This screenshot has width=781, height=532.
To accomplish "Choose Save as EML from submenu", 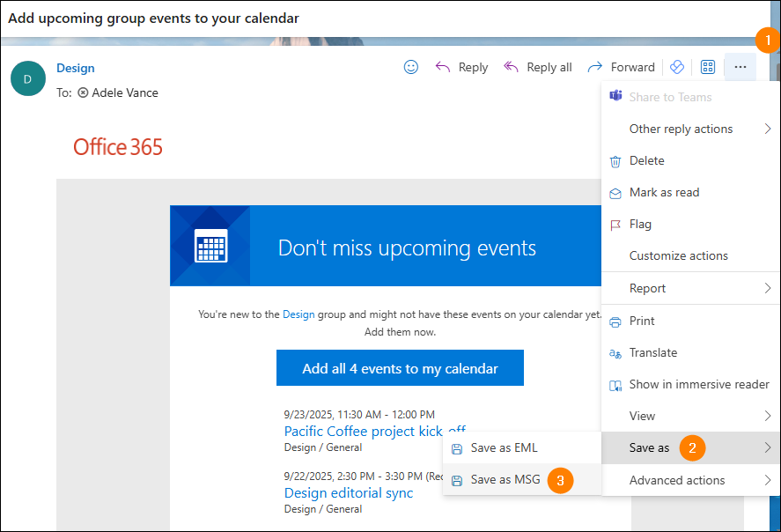I will click(x=504, y=448).
